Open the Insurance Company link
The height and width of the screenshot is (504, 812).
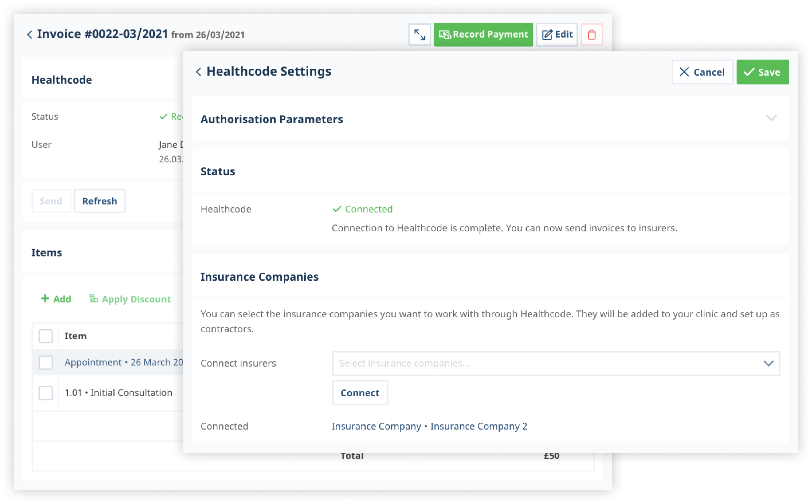tap(376, 426)
